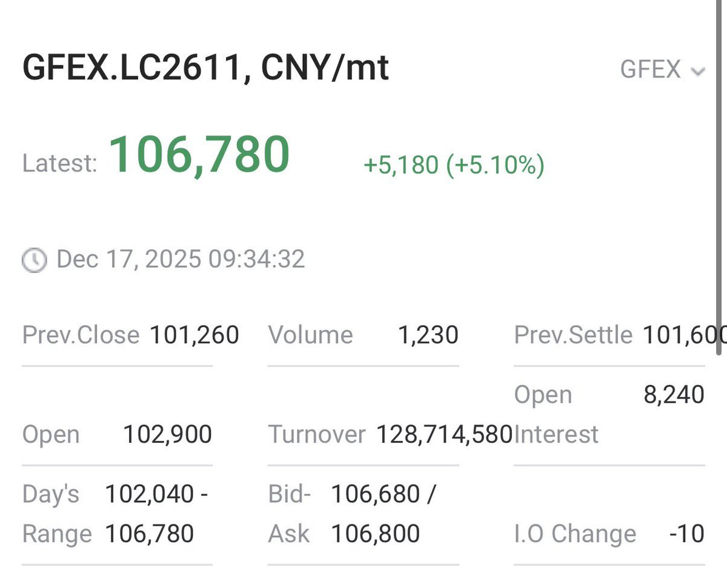The width and height of the screenshot is (727, 588).
Task: Click the Open price 102,900
Action: click(168, 434)
